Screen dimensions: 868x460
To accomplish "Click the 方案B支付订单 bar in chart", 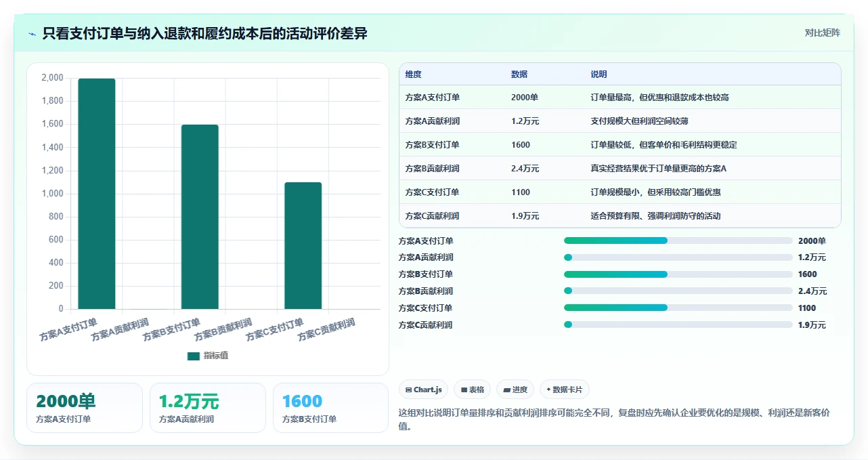I will 200,217.
